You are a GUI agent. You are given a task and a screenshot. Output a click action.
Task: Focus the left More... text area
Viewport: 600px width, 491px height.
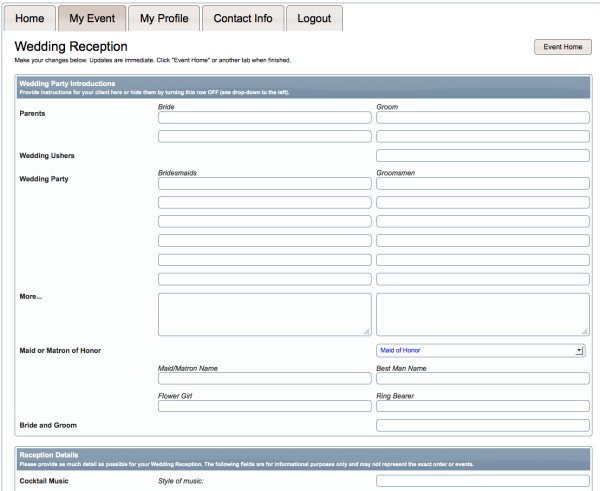click(x=264, y=313)
